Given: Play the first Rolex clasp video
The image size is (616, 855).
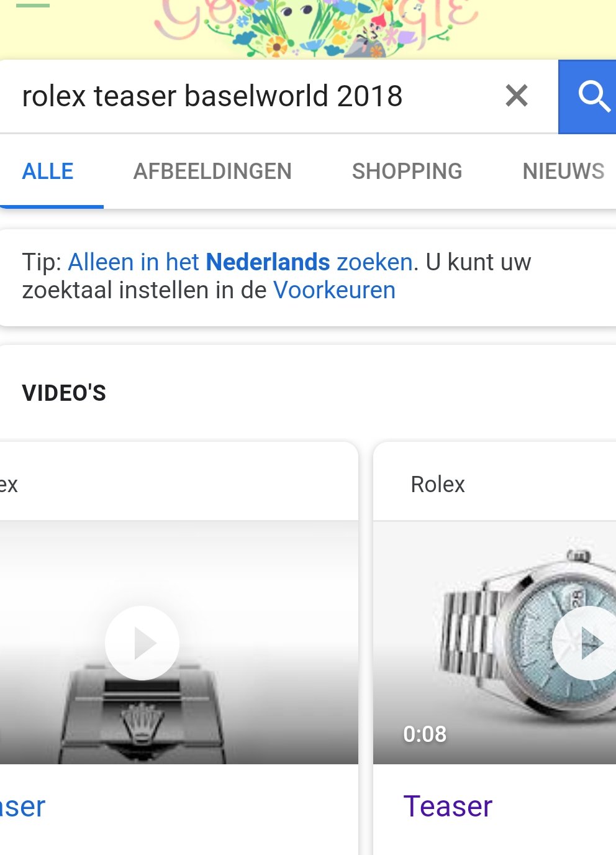Looking at the screenshot, I should click(x=142, y=643).
